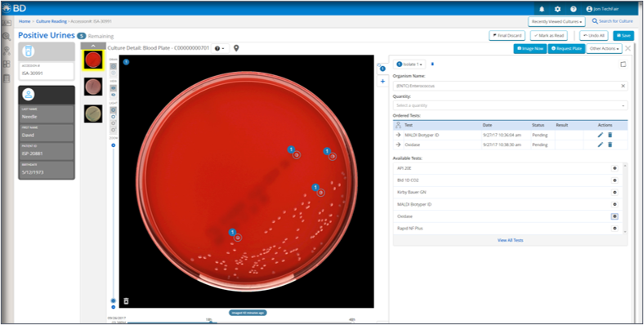Screen dimensions: 644x325
Task: Open the sidebar magnifier search icon
Action: [x=7, y=37]
